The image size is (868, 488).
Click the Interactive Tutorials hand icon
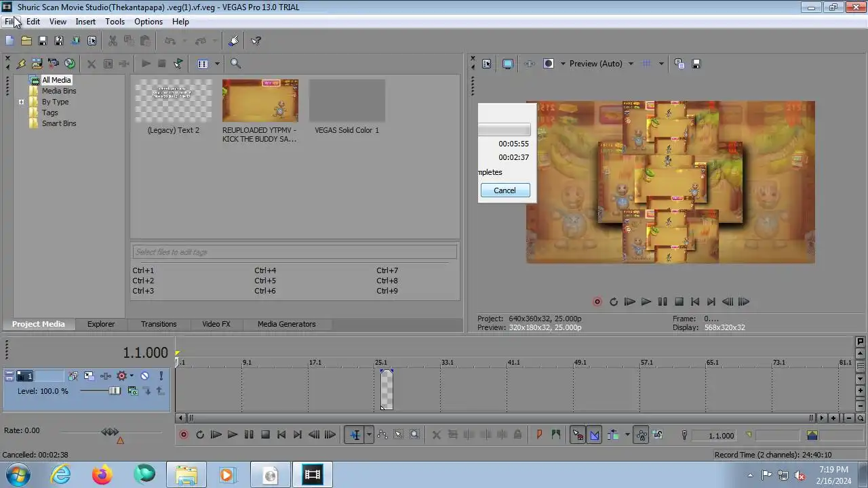(x=234, y=41)
